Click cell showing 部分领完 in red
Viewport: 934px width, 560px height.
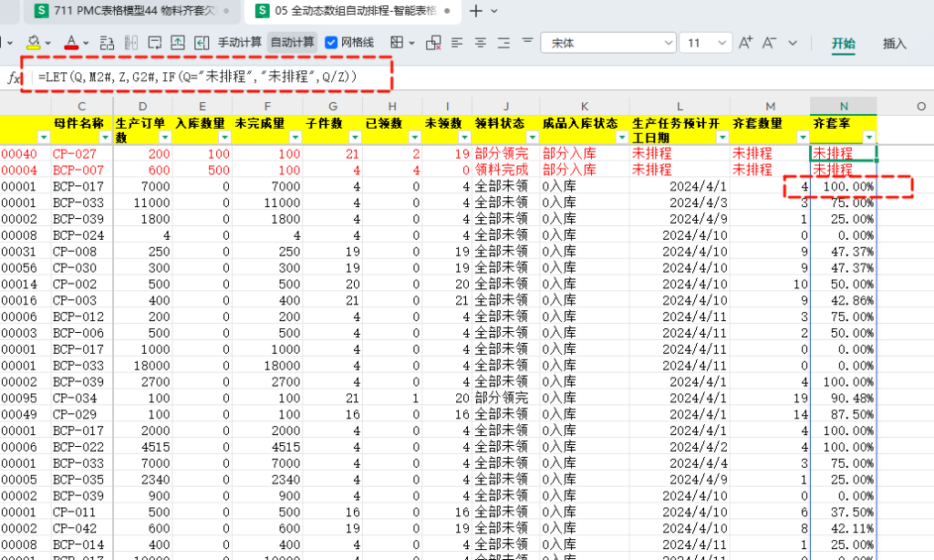coord(506,154)
